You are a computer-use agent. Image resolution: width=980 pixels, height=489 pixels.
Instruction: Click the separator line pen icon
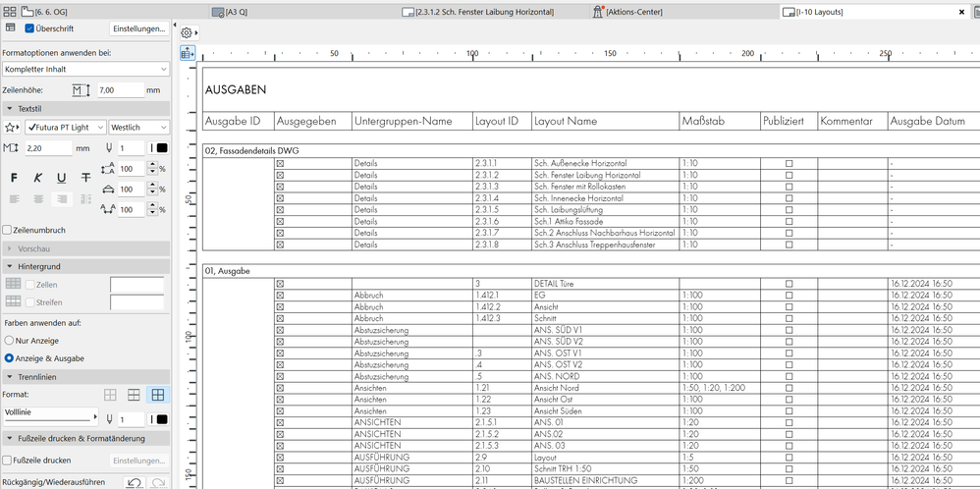point(109,419)
